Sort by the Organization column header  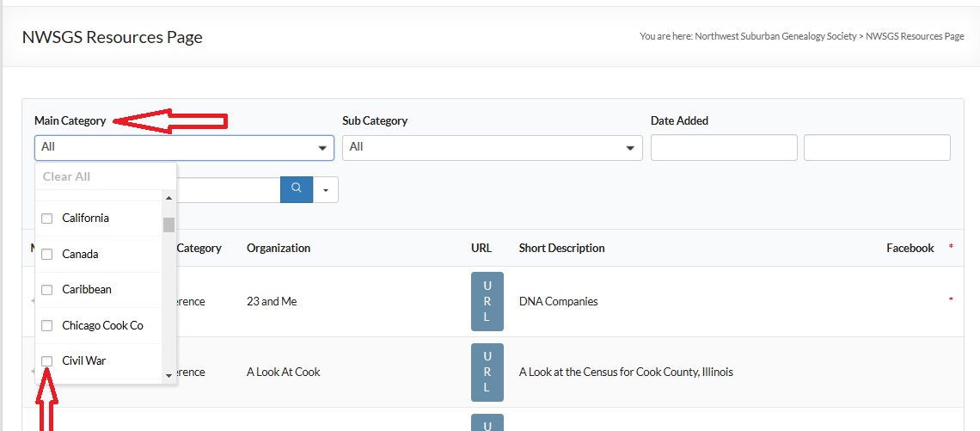coord(278,248)
